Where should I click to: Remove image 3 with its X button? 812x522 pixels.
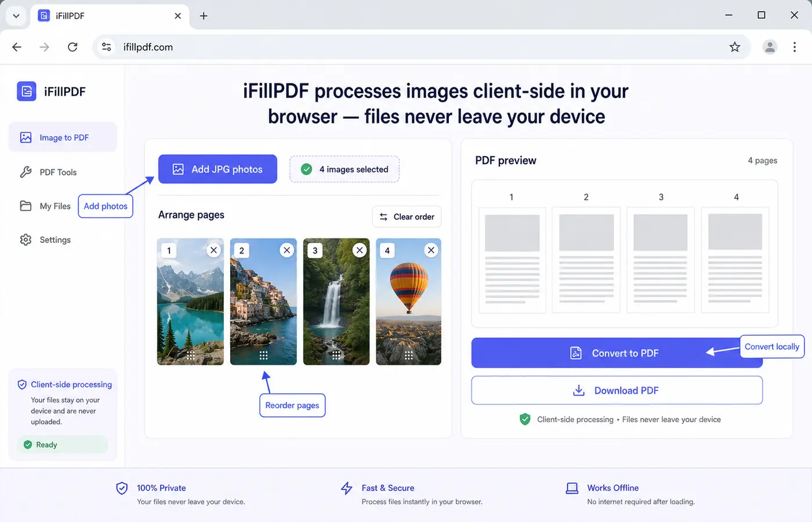pos(360,250)
